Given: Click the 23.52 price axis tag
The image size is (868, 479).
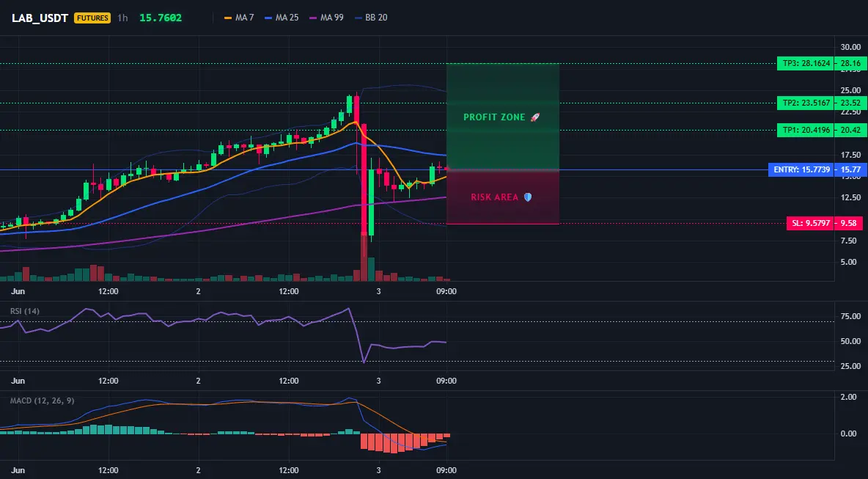Looking at the screenshot, I should pyautogui.click(x=850, y=103).
